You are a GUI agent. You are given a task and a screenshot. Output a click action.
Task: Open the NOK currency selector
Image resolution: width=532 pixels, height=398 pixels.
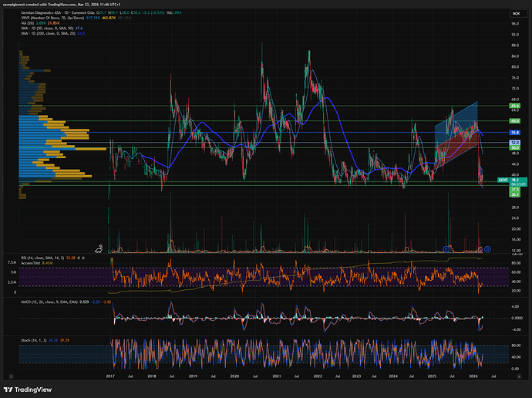point(514,13)
